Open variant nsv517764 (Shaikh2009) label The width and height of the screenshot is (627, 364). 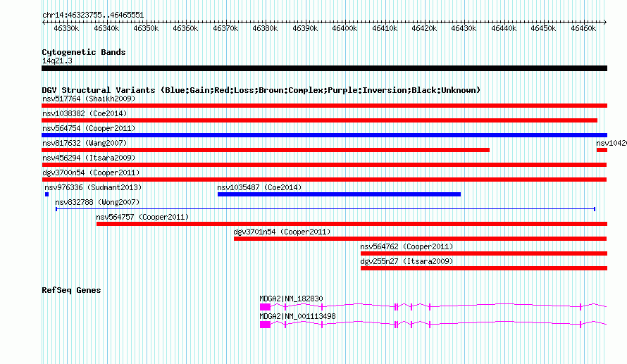point(89,99)
